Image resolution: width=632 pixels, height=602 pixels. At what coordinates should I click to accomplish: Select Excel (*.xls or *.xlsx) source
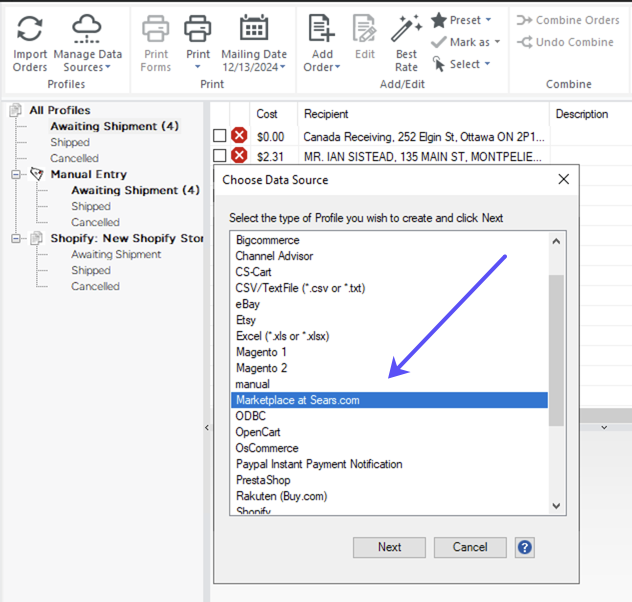389,336
